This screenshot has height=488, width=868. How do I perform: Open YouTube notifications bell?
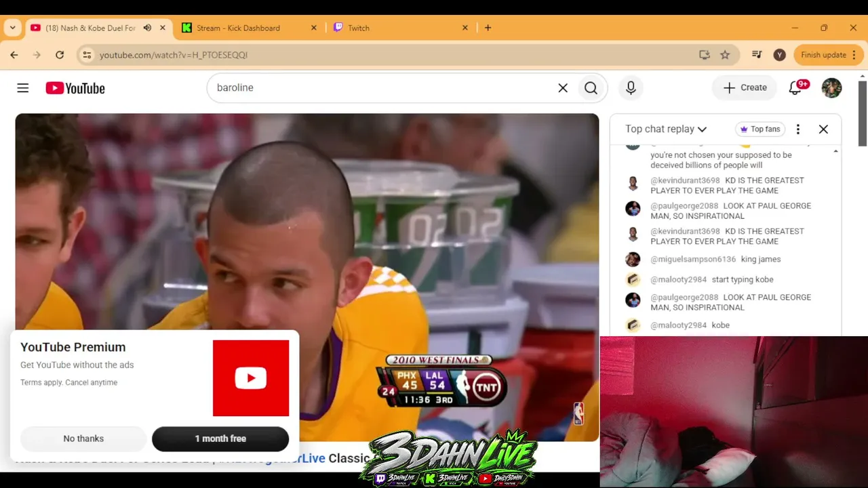click(x=796, y=87)
